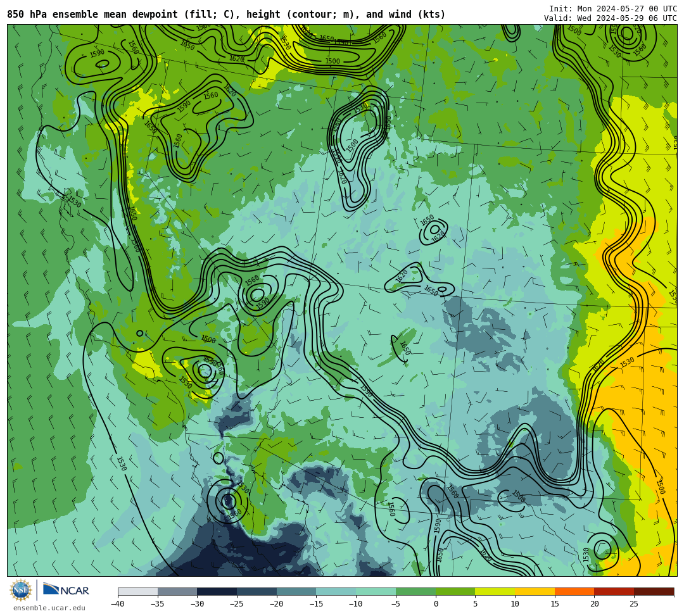Click the above-25 dark brown swatch
The height and width of the screenshot is (616, 684).
[x=654, y=591]
